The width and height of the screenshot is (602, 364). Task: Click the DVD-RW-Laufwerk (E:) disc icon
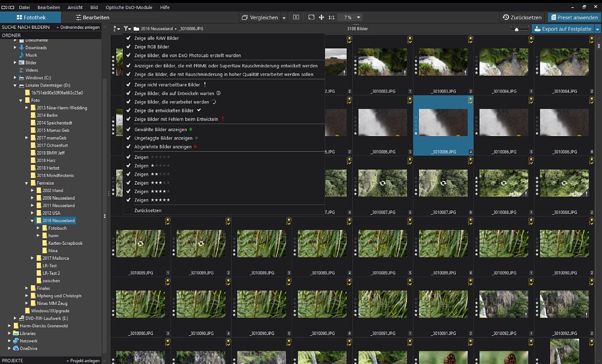click(22, 318)
